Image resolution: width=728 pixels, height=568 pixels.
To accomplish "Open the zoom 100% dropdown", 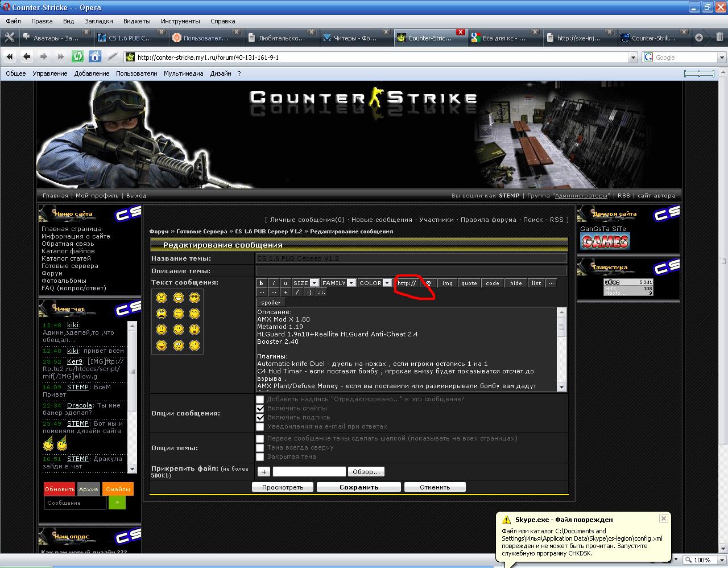I will click(722, 560).
